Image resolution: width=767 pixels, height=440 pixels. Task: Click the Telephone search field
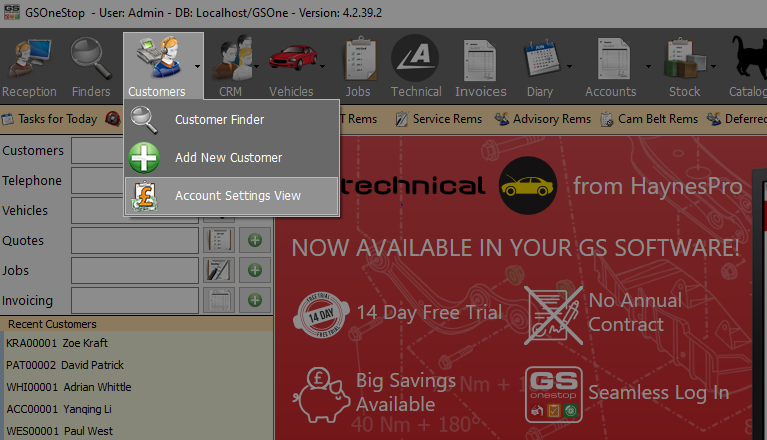coord(98,180)
